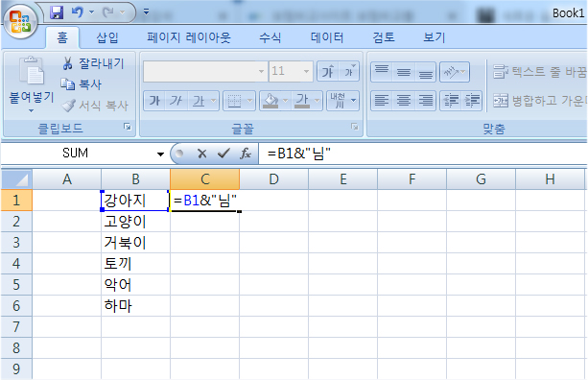This screenshot has width=588, height=380.
Task: Align text to middle of cell
Action: [404, 71]
